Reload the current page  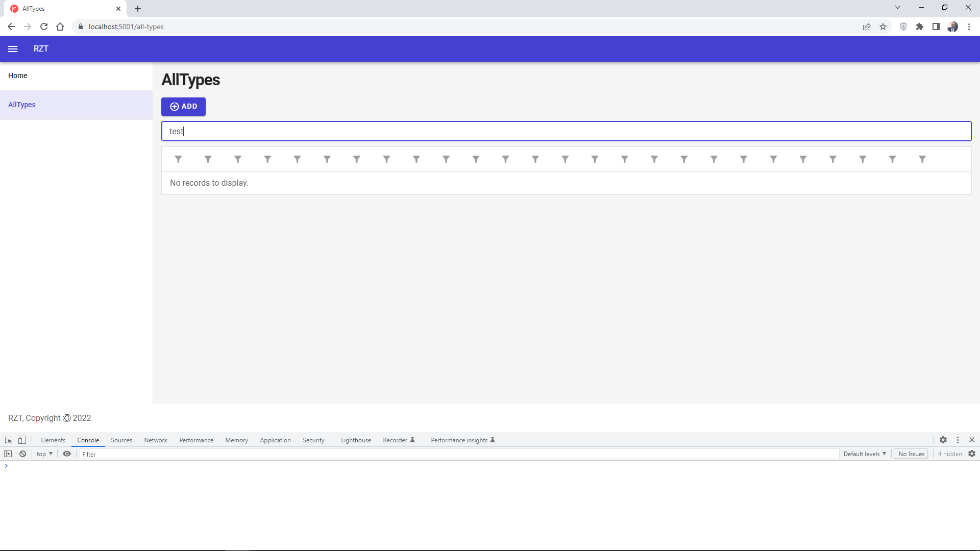click(x=44, y=27)
